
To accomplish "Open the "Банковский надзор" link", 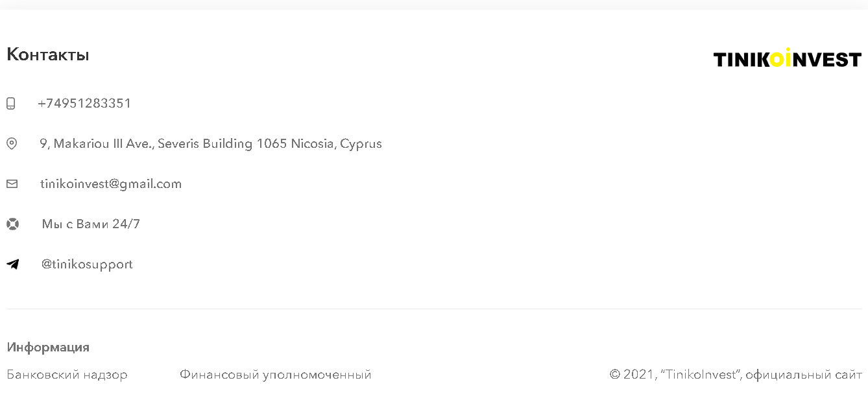I will [67, 375].
